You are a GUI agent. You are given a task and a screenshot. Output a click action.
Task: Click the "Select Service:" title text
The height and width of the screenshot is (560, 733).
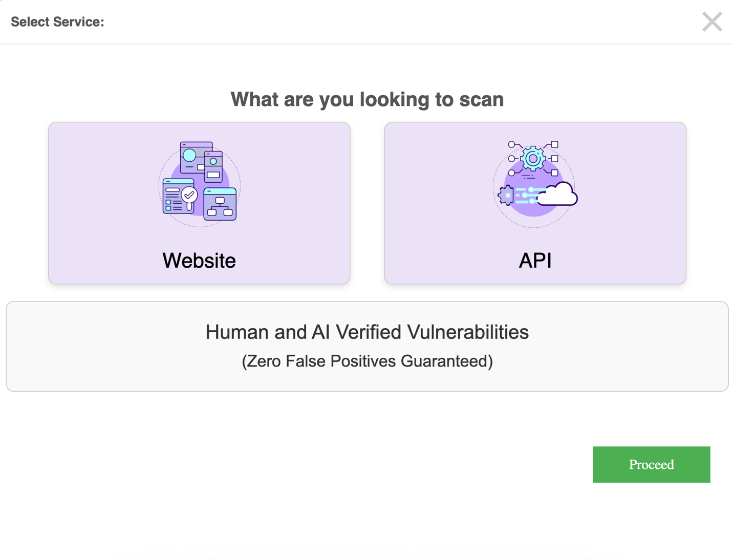tap(57, 22)
